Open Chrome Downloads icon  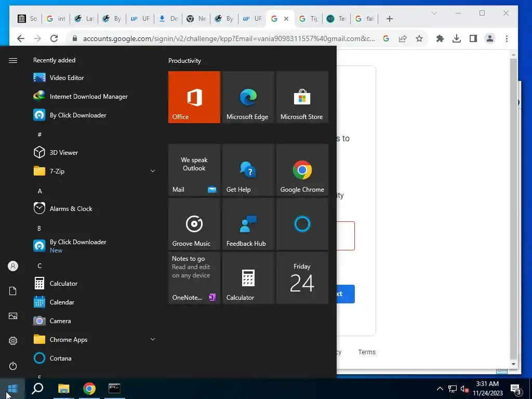457,38
